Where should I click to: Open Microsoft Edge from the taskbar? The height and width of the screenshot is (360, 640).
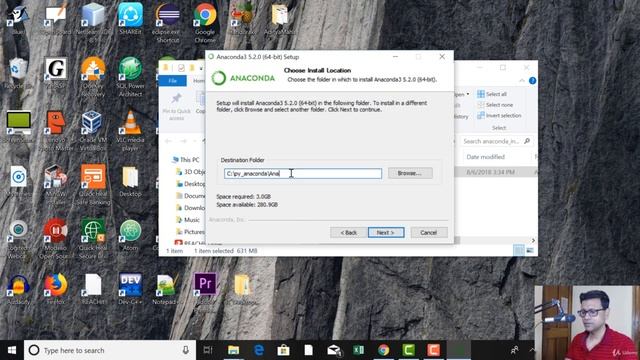(258, 350)
